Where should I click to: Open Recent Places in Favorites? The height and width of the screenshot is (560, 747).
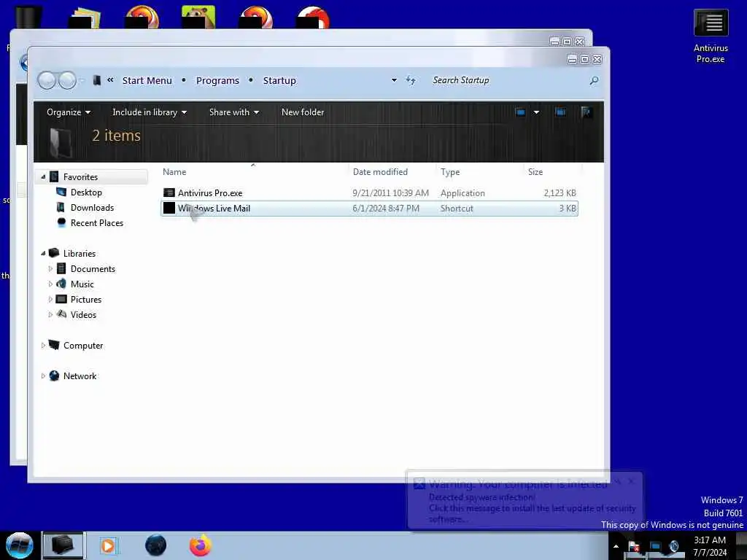click(97, 223)
